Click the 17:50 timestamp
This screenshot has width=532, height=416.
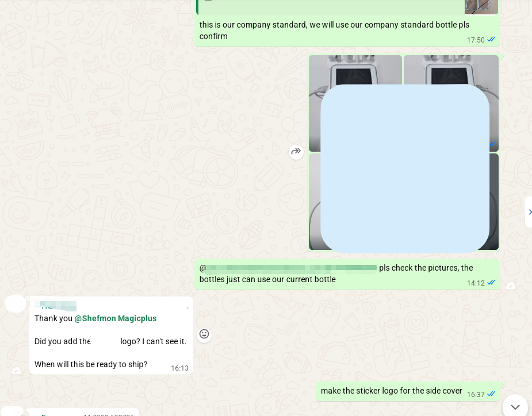click(476, 40)
